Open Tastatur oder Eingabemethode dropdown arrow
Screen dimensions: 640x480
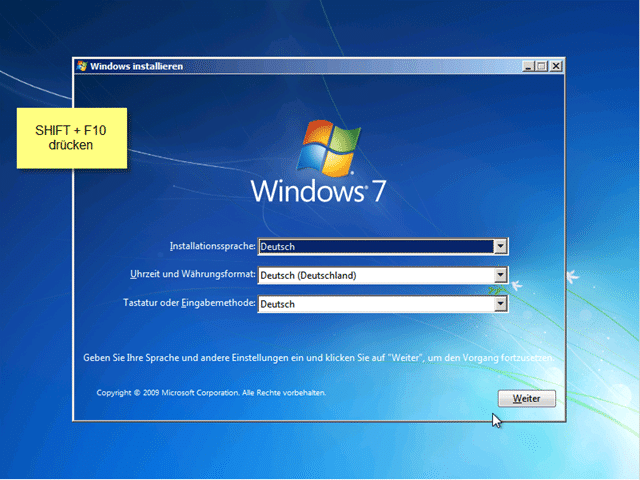pyautogui.click(x=500, y=304)
